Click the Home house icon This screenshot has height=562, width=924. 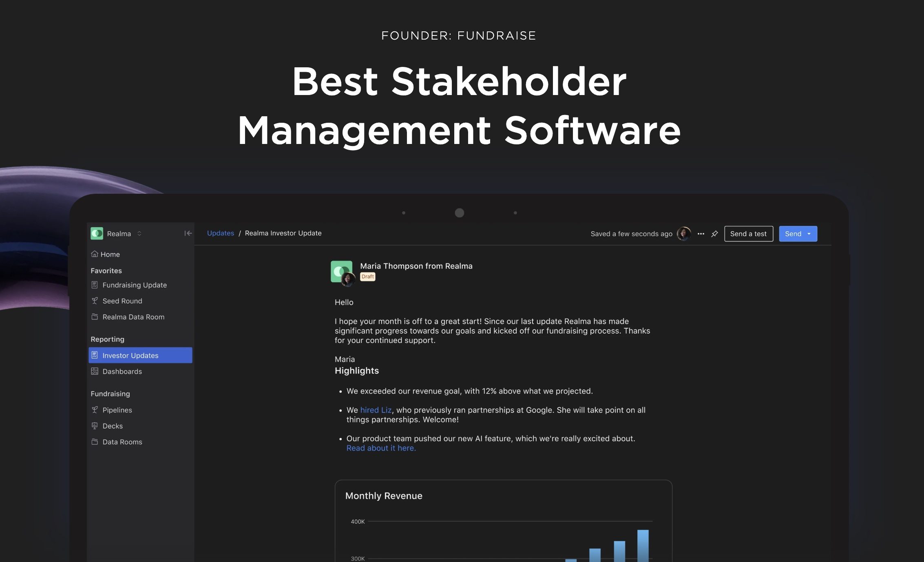(x=95, y=254)
